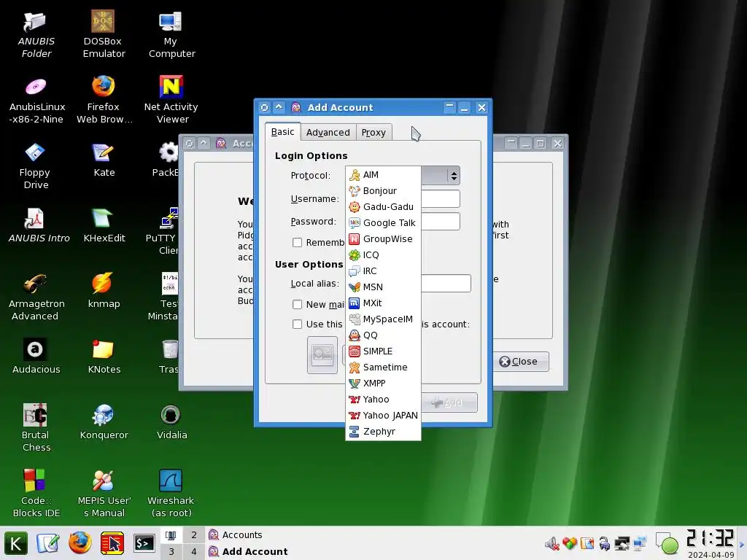Open MEPIS User's Manual icon

104,494
